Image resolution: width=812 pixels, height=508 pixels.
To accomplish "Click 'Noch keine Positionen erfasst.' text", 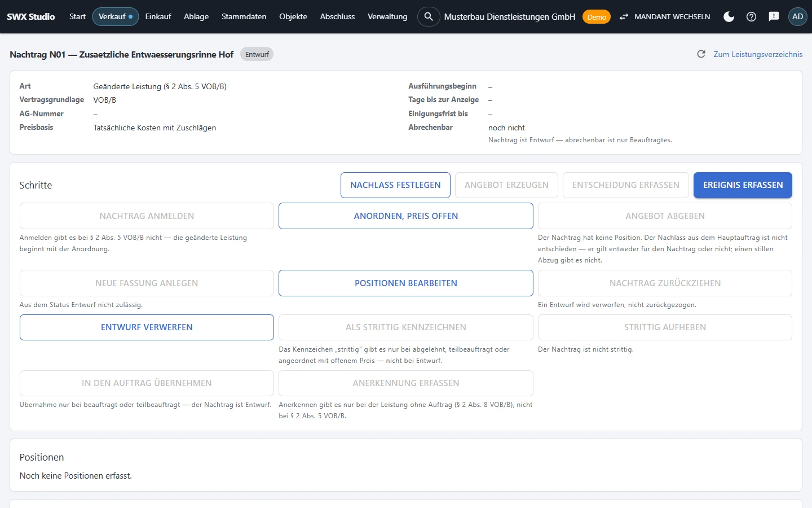I will pyautogui.click(x=76, y=476).
